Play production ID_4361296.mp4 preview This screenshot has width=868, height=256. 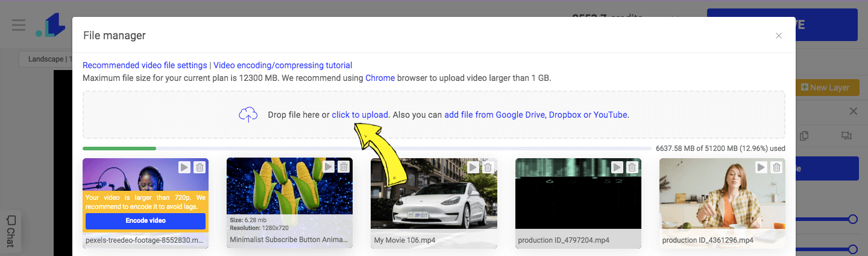(761, 167)
